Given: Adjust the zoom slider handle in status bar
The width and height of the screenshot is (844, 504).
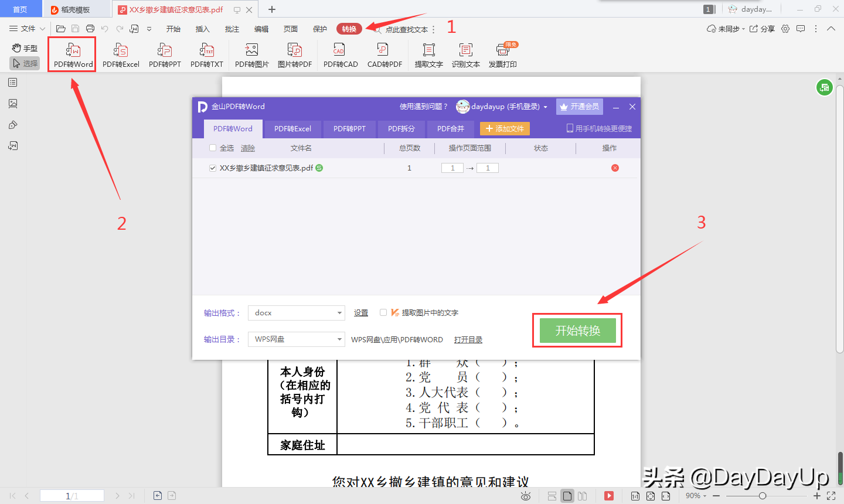Looking at the screenshot, I should tap(762, 496).
